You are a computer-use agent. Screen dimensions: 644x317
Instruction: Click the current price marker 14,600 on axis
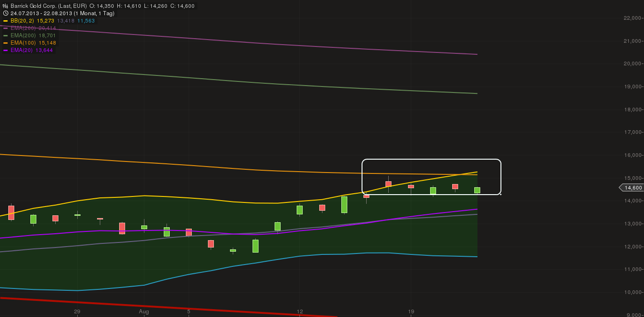(631, 187)
